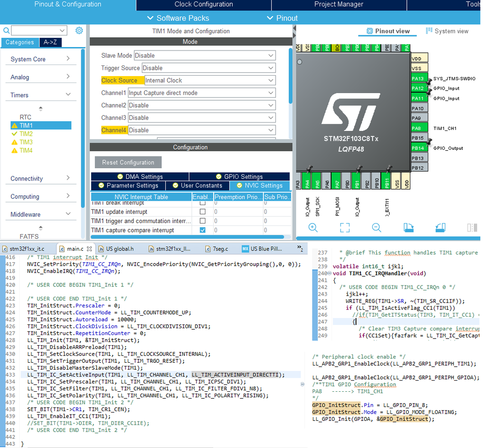The image size is (484, 448).
Task: Select pin PA11 on the chip
Action: pyautogui.click(x=420, y=98)
